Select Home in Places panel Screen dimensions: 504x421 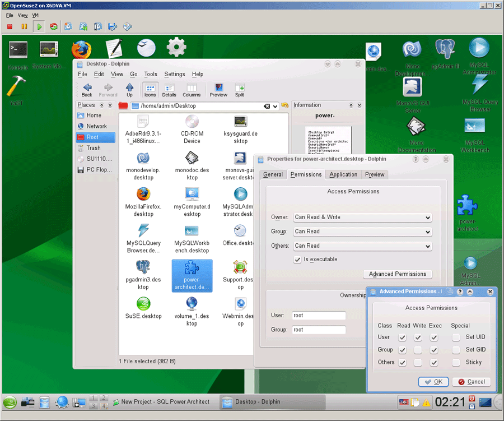[x=95, y=115]
